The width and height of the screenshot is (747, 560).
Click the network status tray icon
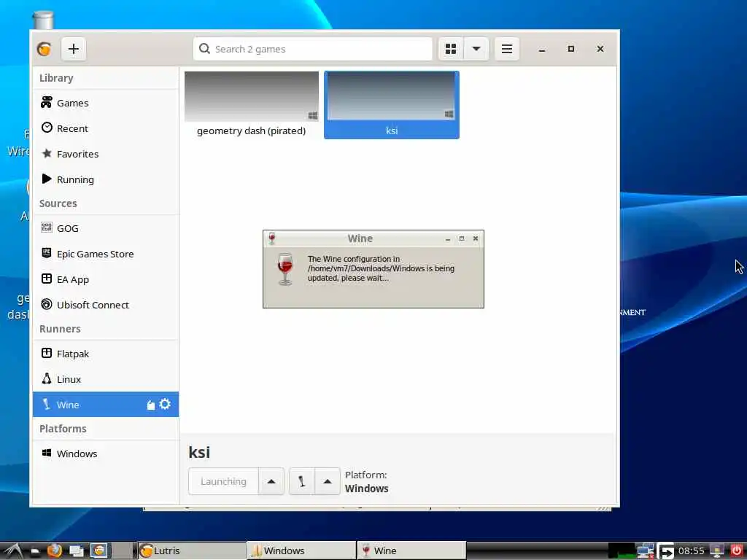[x=646, y=551]
